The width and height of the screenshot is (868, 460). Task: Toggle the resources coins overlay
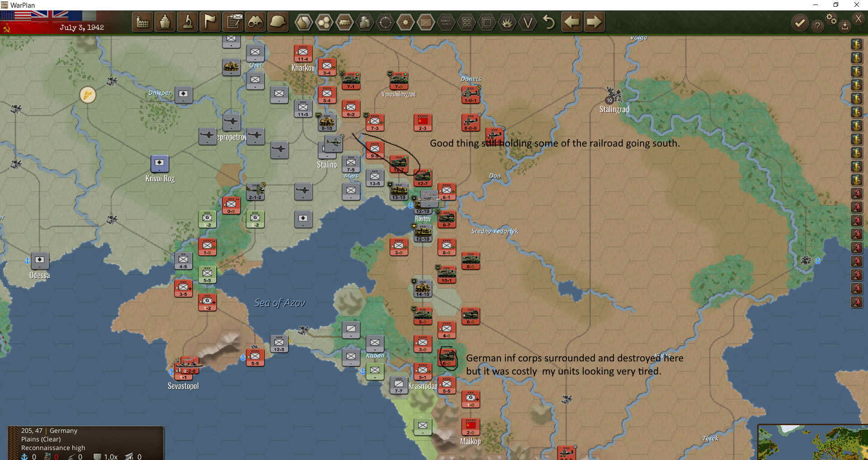click(x=365, y=22)
